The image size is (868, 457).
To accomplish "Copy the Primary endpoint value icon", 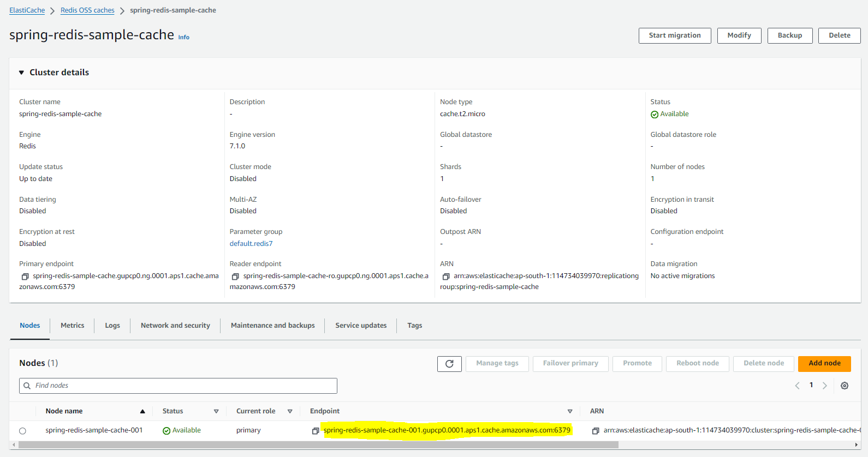I will click(25, 276).
